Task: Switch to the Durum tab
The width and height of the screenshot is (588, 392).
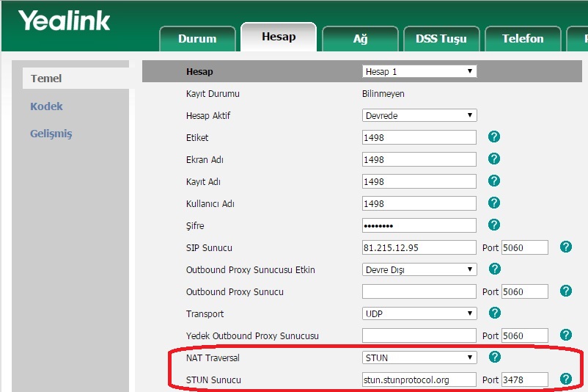Action: click(197, 39)
